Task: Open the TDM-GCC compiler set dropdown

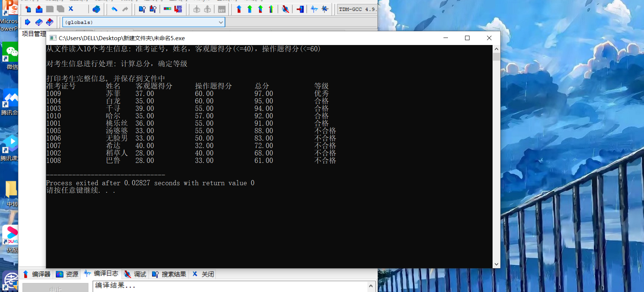Action: click(357, 9)
